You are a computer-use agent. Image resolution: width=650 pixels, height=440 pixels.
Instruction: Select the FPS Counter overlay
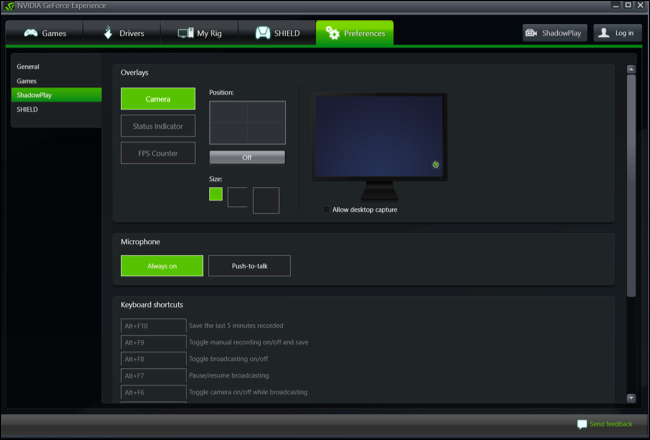pyautogui.click(x=158, y=153)
